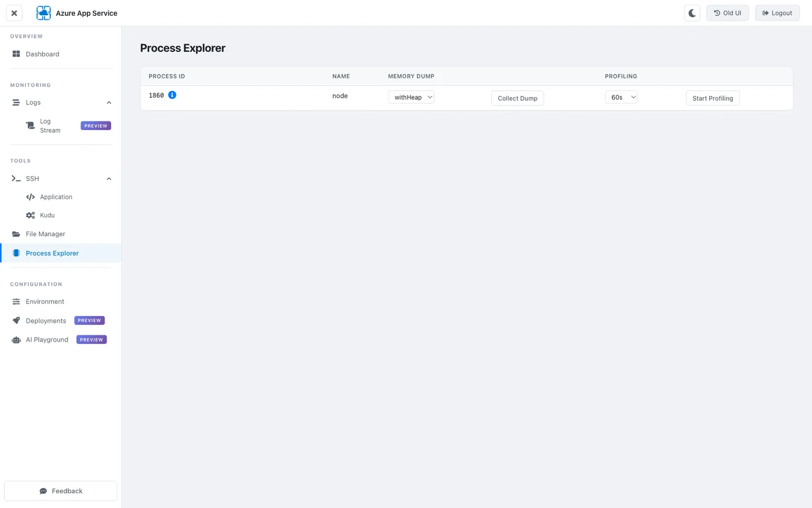
Task: Click Start Profiling button
Action: coord(713,98)
